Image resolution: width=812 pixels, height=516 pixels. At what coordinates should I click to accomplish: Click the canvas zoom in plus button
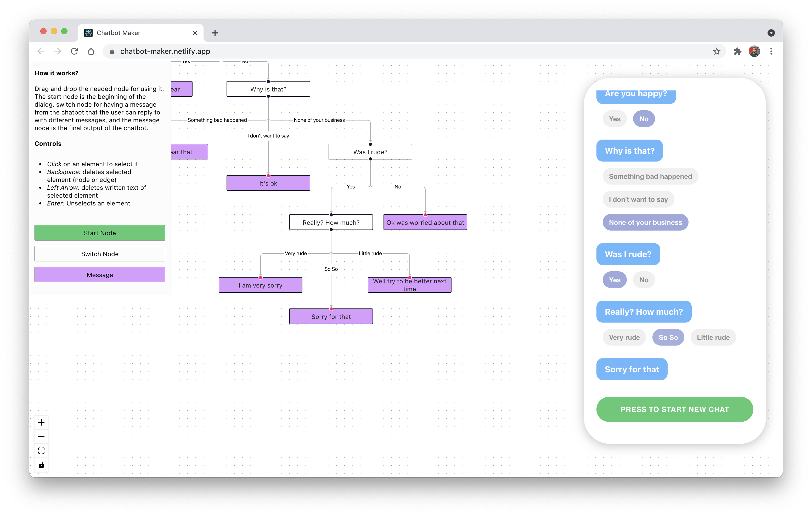click(41, 422)
